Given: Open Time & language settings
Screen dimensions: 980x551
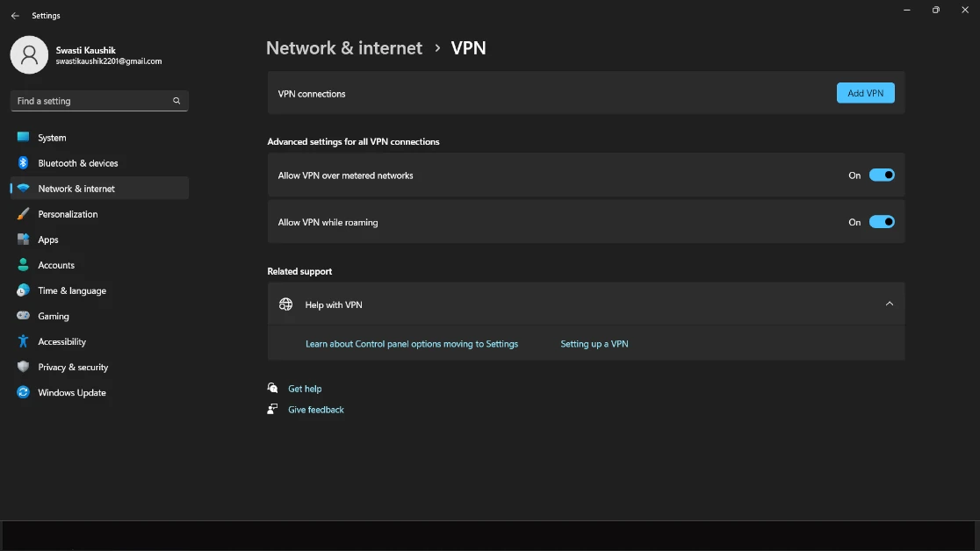Looking at the screenshot, I should (x=72, y=290).
